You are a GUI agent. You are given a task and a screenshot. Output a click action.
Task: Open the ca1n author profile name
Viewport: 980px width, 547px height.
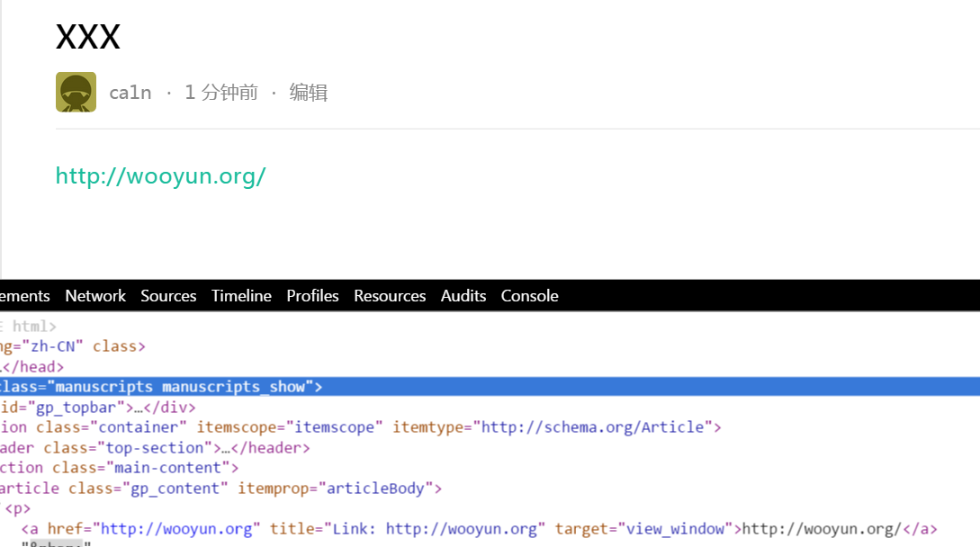pos(130,93)
